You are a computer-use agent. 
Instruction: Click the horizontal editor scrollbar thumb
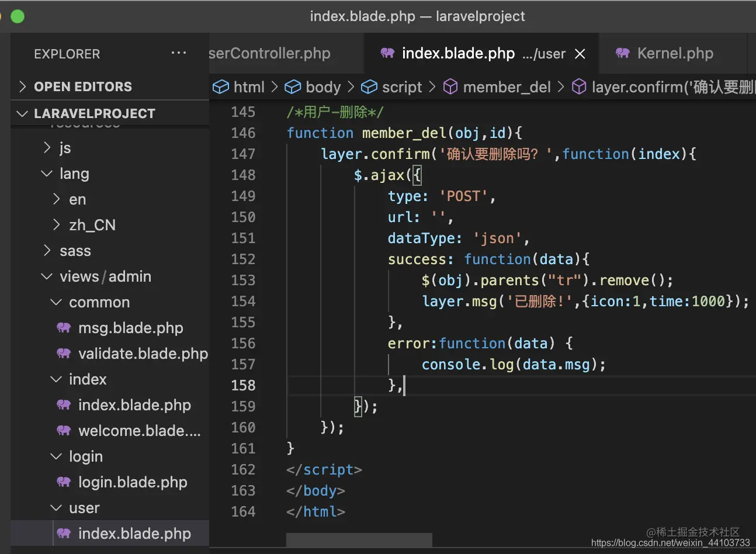359,540
